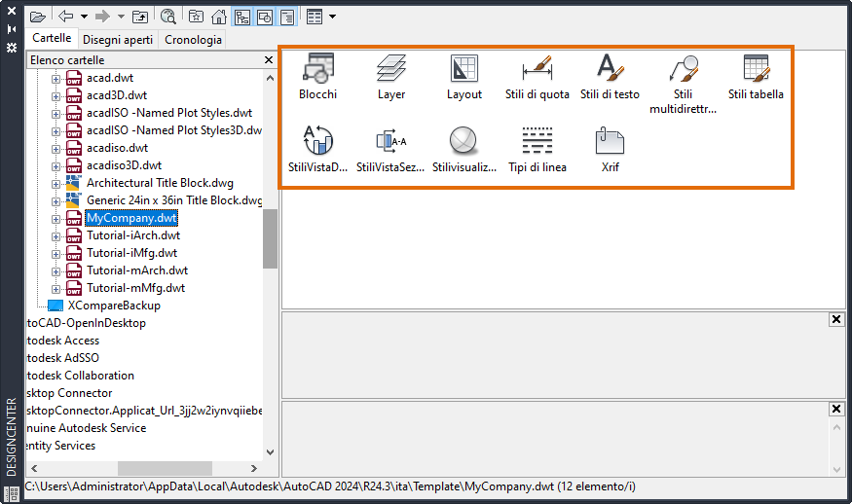852x504 pixels.
Task: Click the horizontal scroll-right arrow
Action: click(x=254, y=468)
